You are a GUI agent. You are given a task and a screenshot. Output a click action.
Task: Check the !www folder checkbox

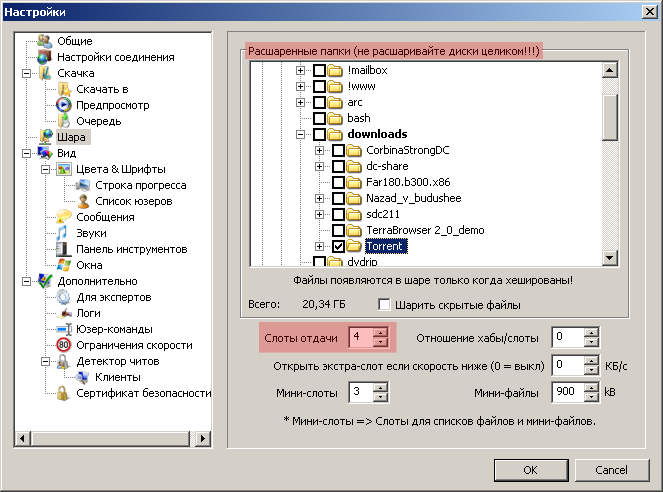319,86
